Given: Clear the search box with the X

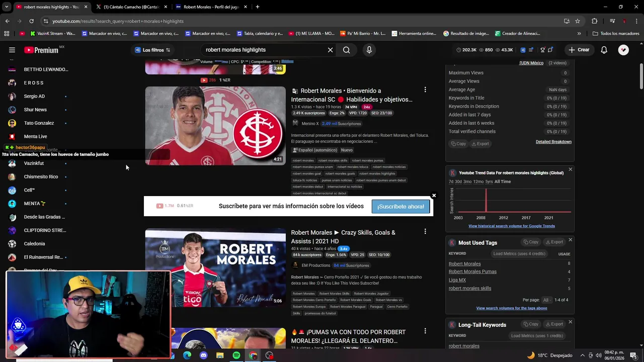Looking at the screenshot, I should 330,50.
